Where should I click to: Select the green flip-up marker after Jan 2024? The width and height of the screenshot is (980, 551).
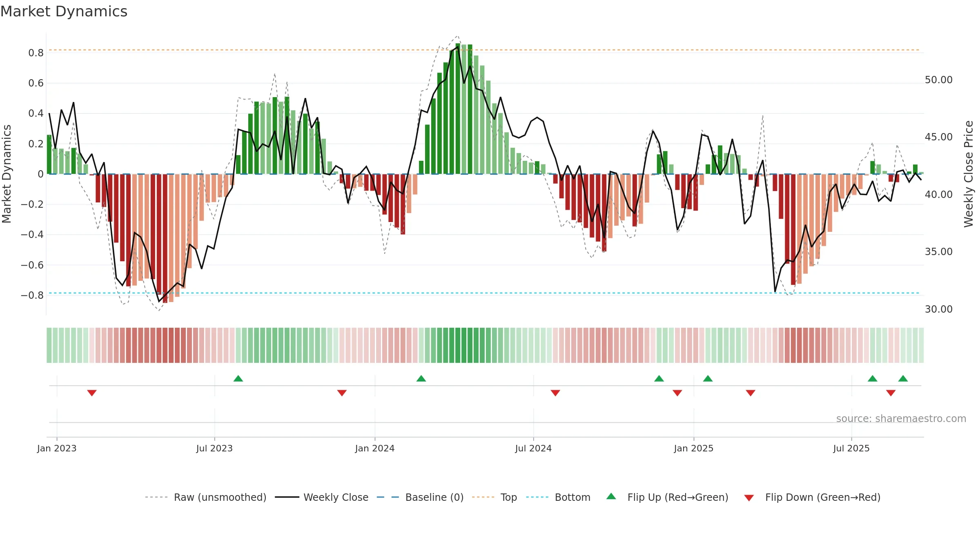point(421,378)
